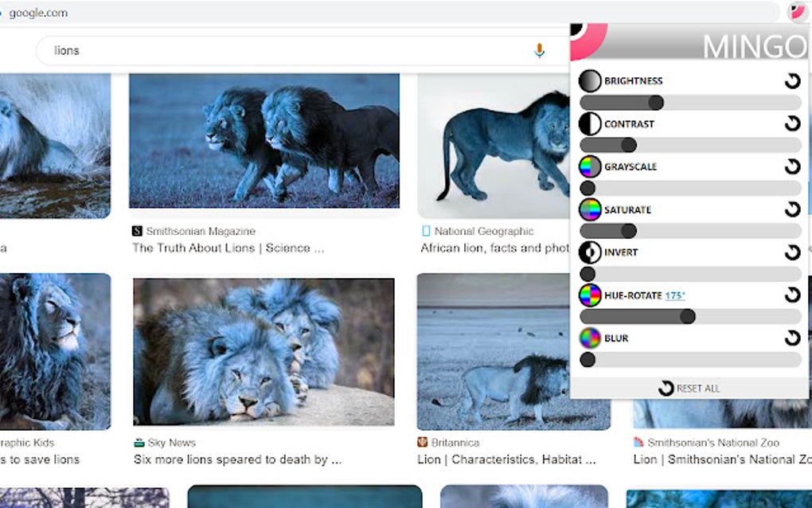Image resolution: width=812 pixels, height=508 pixels.
Task: Reset the Invert filter
Action: (793, 252)
